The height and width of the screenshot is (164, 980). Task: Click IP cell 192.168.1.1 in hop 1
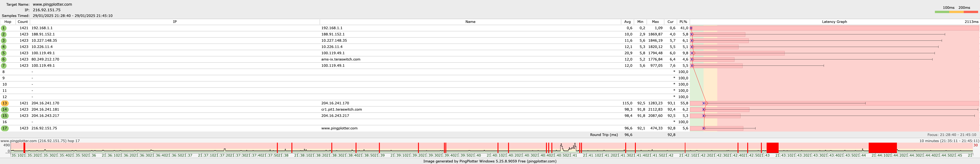coord(42,28)
